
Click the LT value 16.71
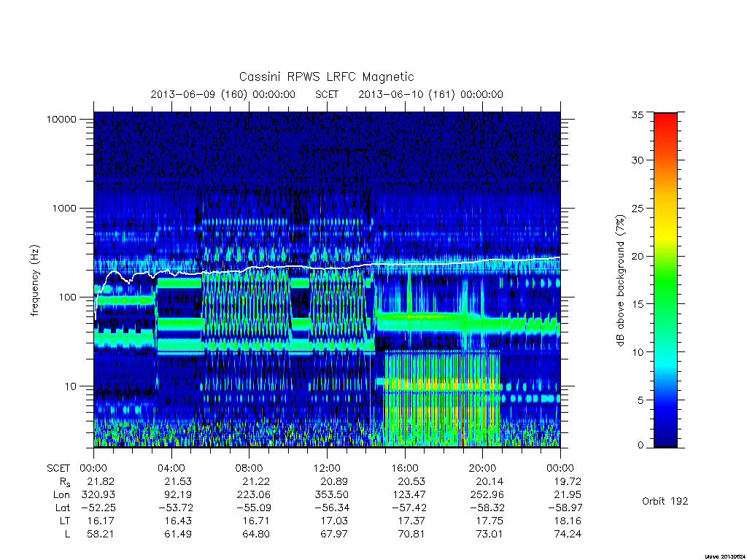(x=256, y=521)
